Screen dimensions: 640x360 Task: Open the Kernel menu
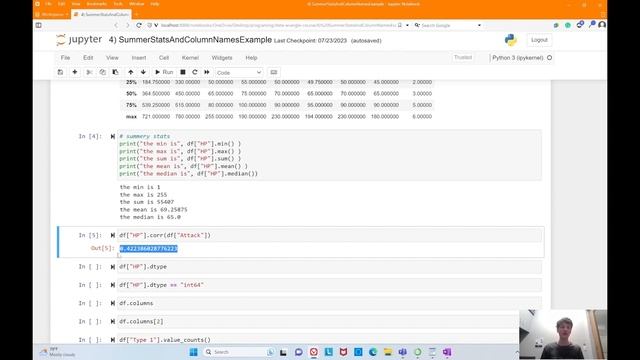click(x=190, y=58)
